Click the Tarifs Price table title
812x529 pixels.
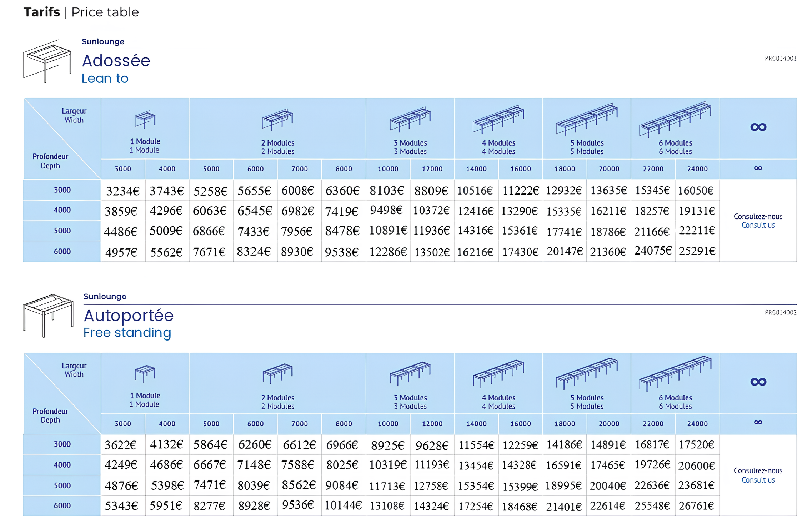(81, 12)
